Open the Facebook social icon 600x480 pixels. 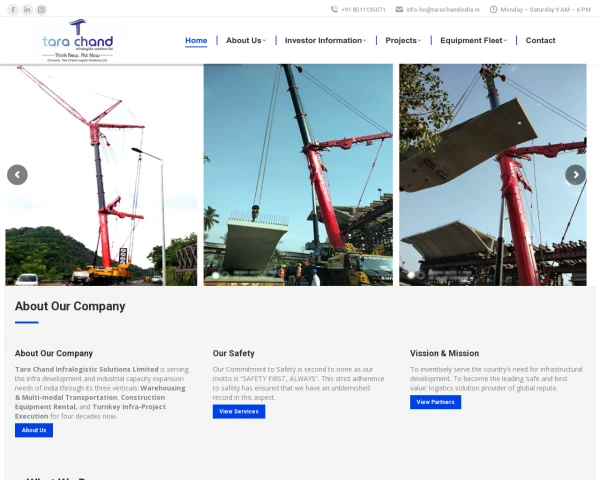pos(13,10)
